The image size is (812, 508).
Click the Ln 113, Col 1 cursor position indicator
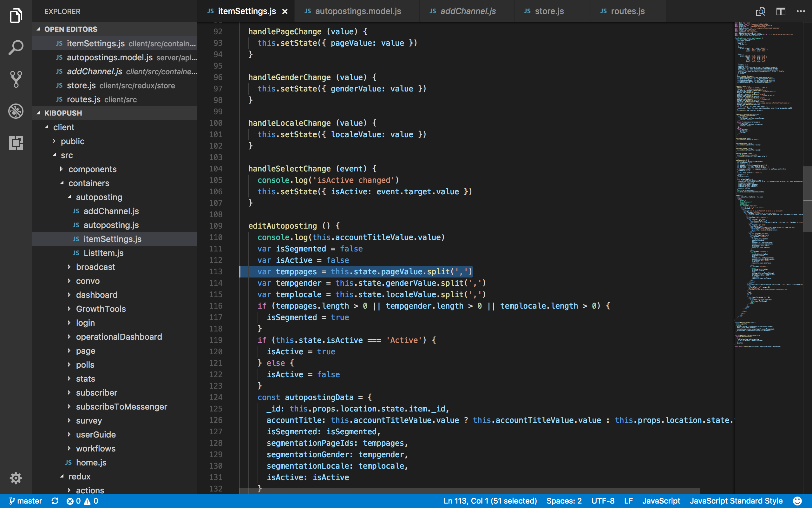(x=490, y=501)
